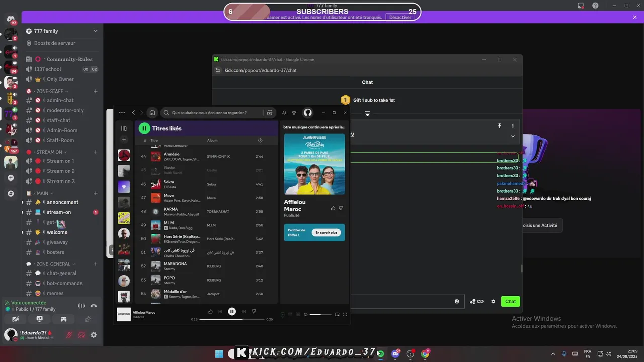
Task: Adjust Spotify volume slider
Action: 320,315
